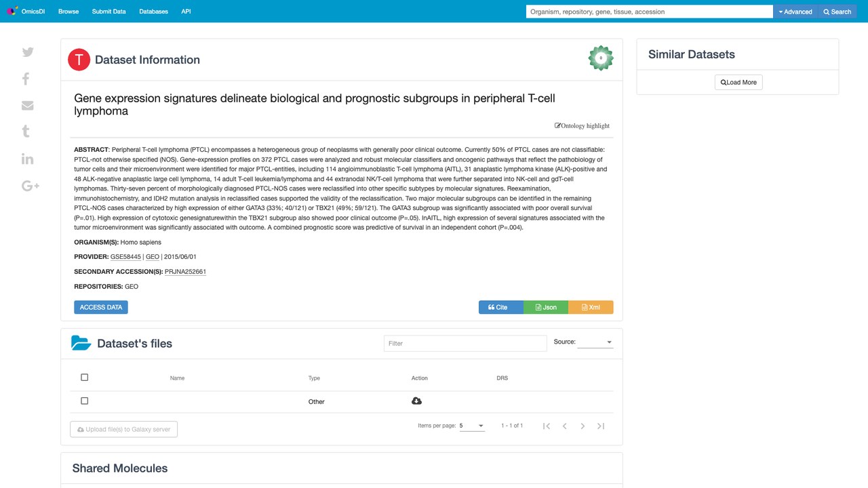Open the Source dropdown
This screenshot has height=488, width=868.
(595, 342)
